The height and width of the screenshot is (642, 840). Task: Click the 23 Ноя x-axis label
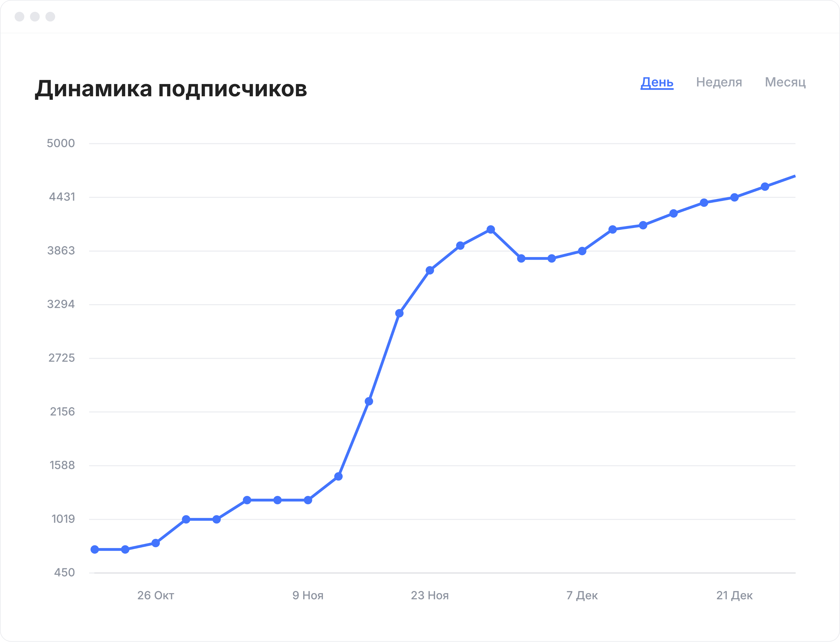430,595
